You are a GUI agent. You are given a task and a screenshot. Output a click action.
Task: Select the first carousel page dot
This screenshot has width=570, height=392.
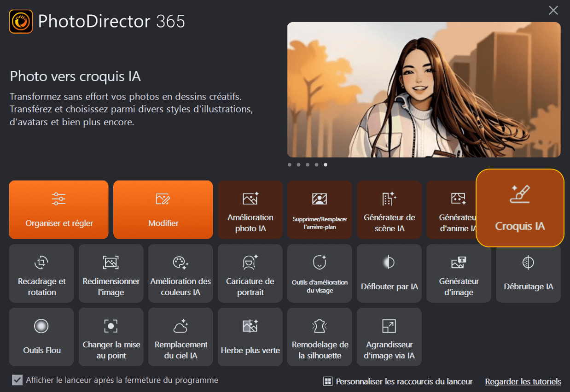289,164
